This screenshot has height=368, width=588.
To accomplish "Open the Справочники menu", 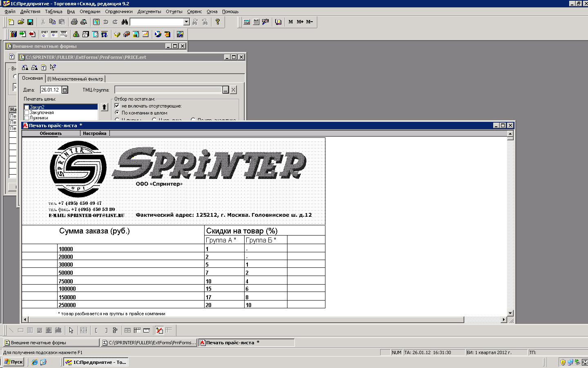I will pyautogui.click(x=119, y=11).
